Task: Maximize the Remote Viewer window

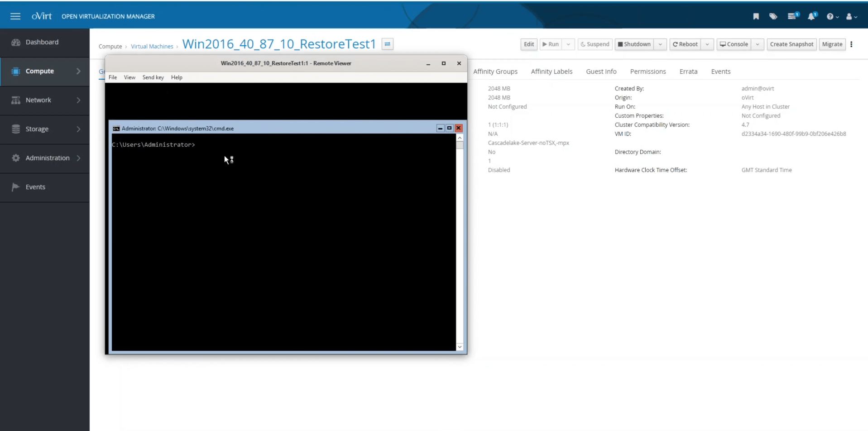Action: (x=444, y=63)
